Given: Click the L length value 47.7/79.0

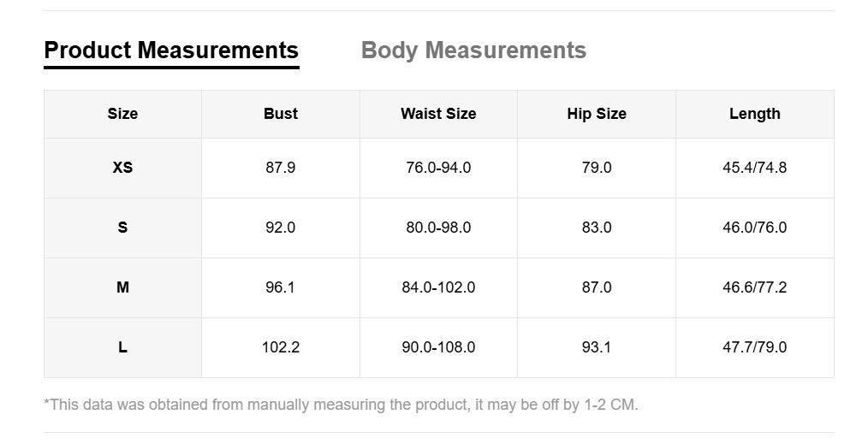Looking at the screenshot, I should pyautogui.click(x=754, y=347).
